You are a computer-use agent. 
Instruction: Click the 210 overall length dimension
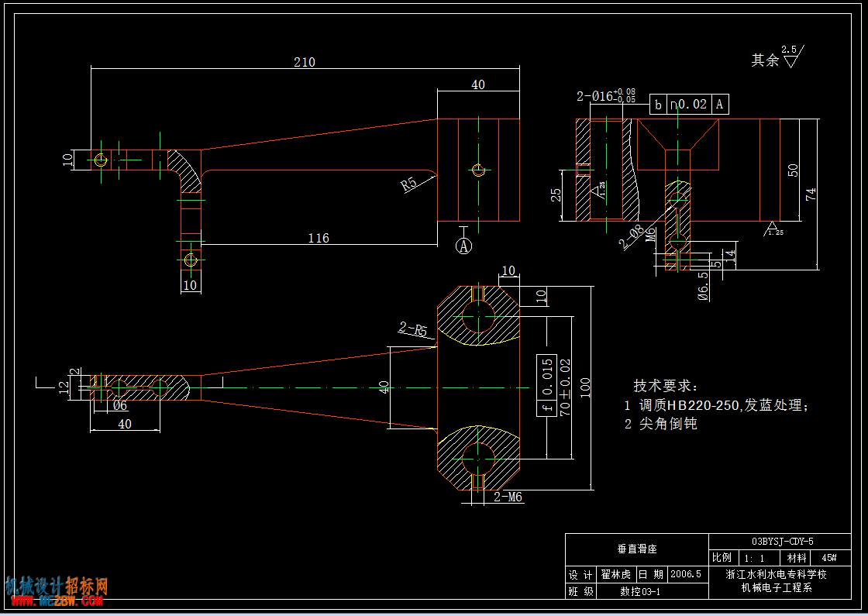pyautogui.click(x=305, y=62)
